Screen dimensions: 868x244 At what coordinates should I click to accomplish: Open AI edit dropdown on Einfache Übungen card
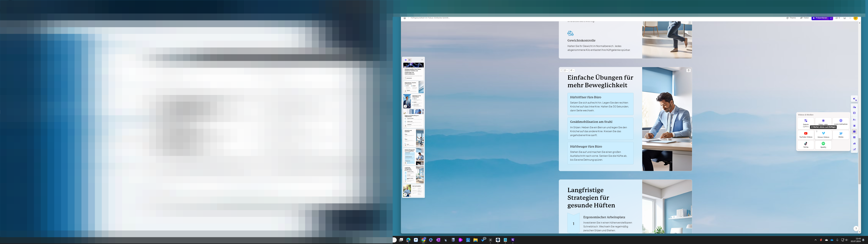(572, 70)
